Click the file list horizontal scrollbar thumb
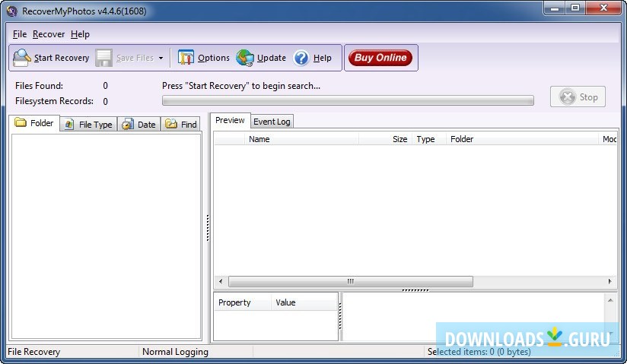This screenshot has width=627, height=364. [x=351, y=281]
